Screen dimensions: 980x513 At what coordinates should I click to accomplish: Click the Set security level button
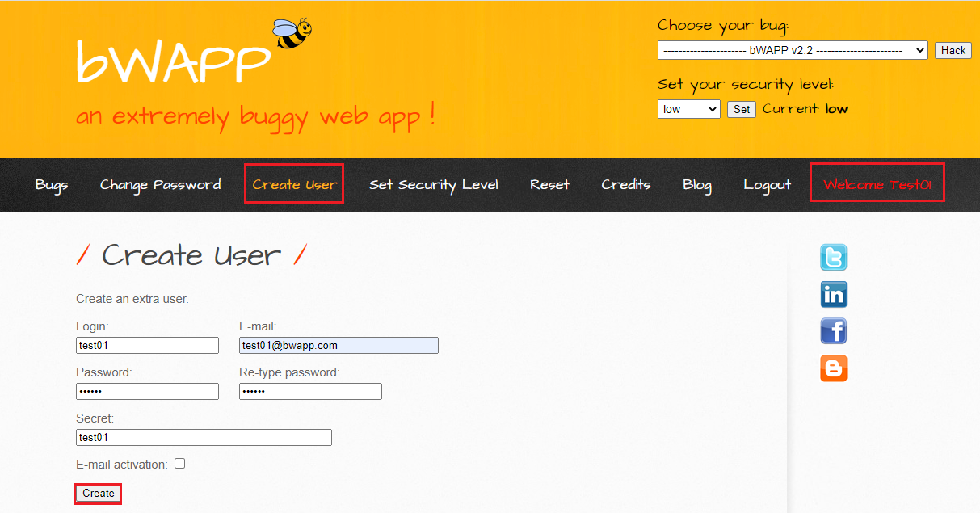742,109
